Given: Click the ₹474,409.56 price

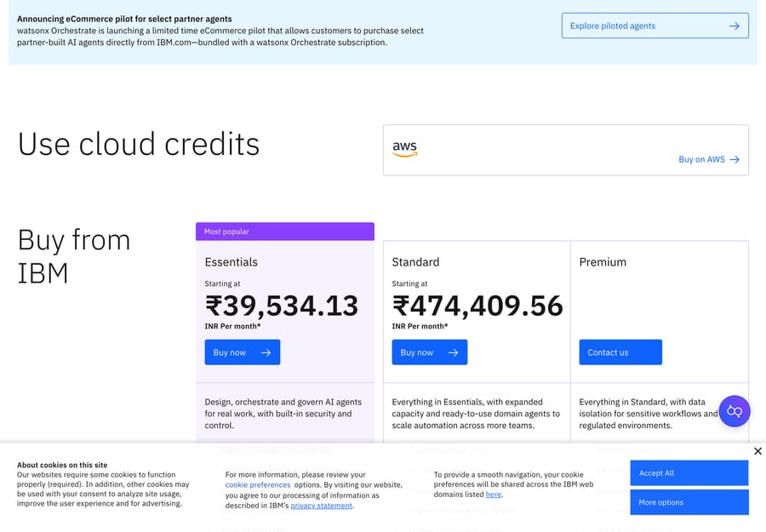Looking at the screenshot, I should click(477, 306).
